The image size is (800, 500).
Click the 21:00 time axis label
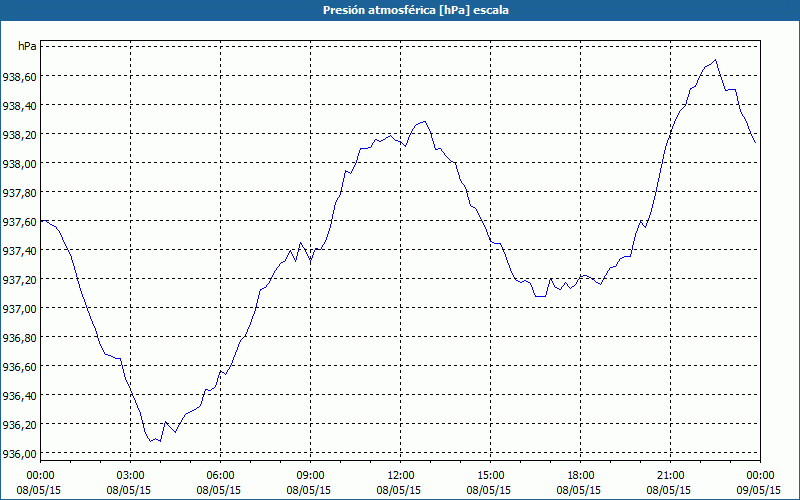(x=670, y=476)
